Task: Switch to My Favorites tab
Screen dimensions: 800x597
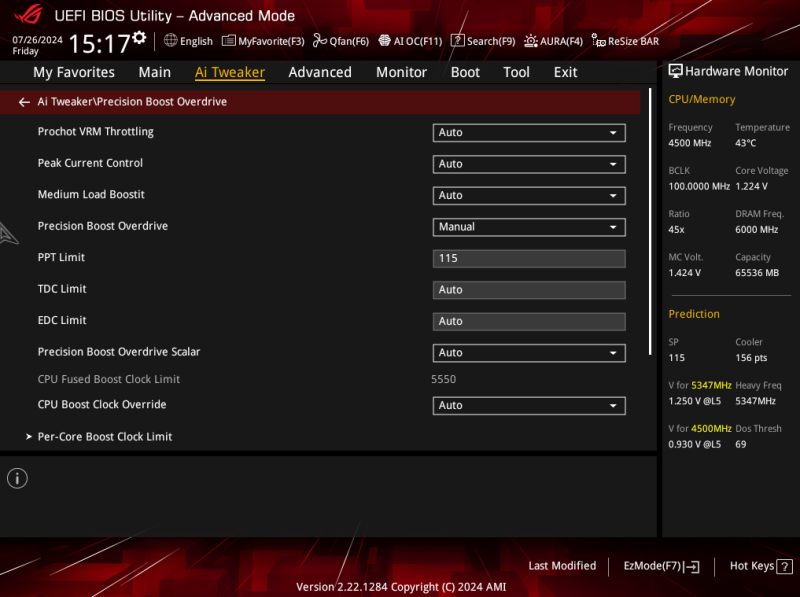Action: click(74, 72)
